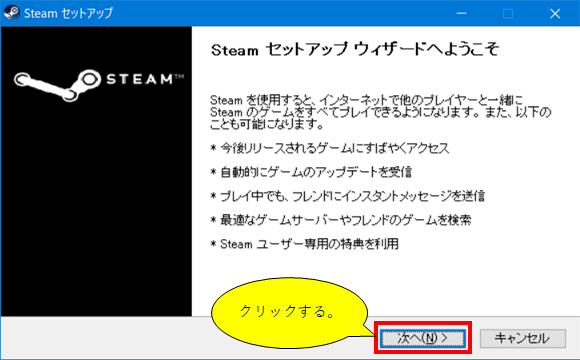
Task: Click the STEAM wordmark in the banner
Action: coord(139,79)
